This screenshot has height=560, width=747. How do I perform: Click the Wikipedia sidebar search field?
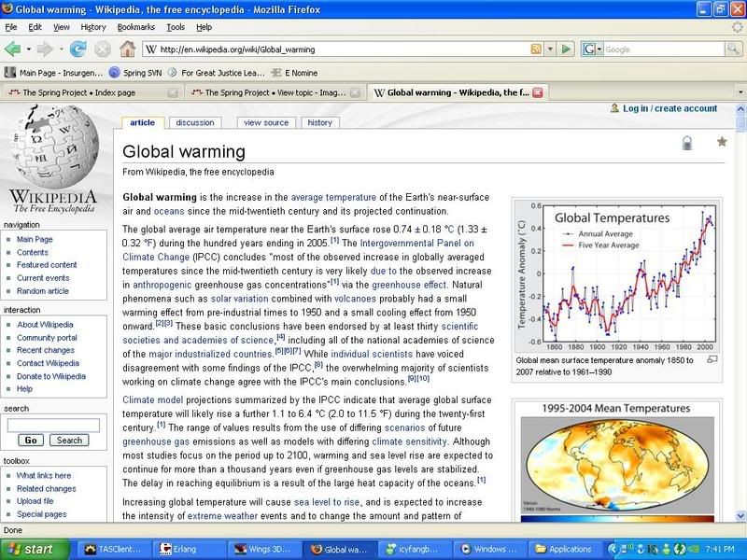[53, 425]
